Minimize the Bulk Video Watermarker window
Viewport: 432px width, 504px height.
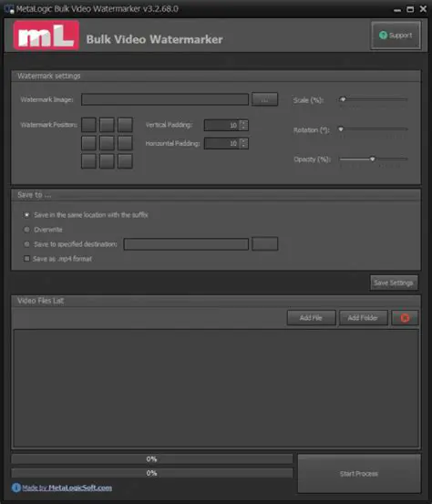(397, 10)
